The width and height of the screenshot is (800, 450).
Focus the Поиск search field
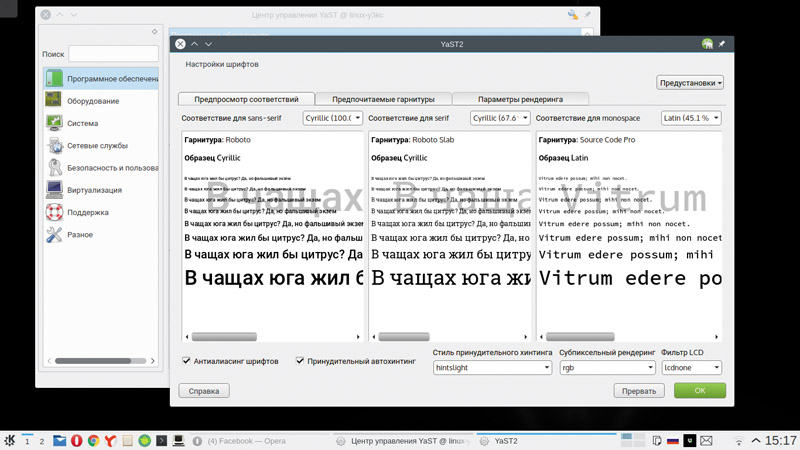113,54
